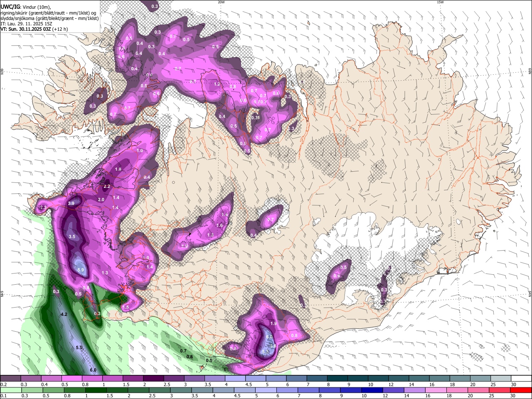Click the map value label '3.9'
Viewport: 532px width, 399px height.
click(x=71, y=203)
